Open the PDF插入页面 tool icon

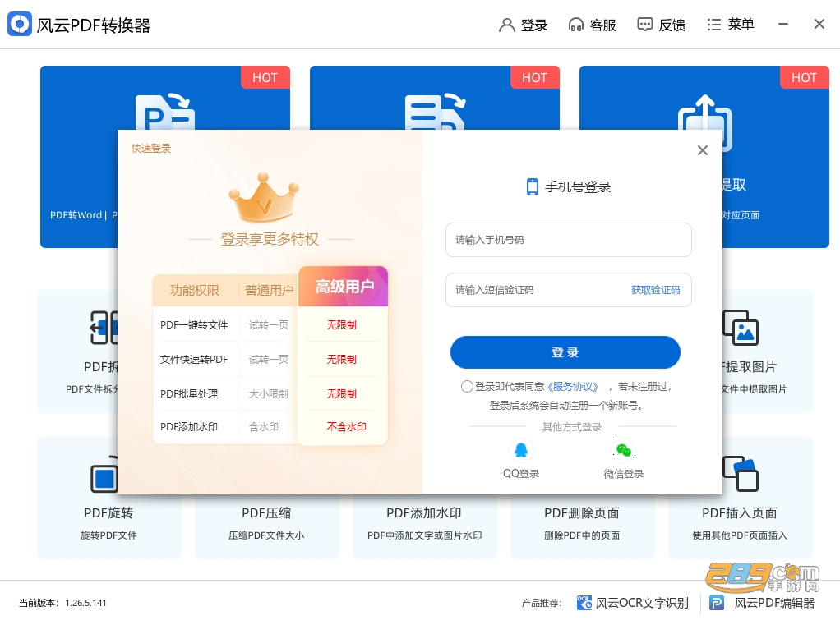741,474
